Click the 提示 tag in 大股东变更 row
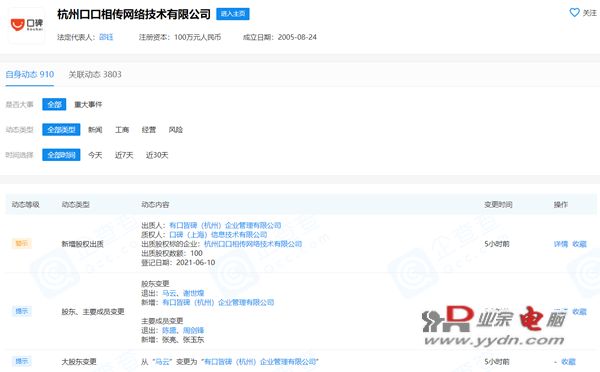 [x=22, y=361]
